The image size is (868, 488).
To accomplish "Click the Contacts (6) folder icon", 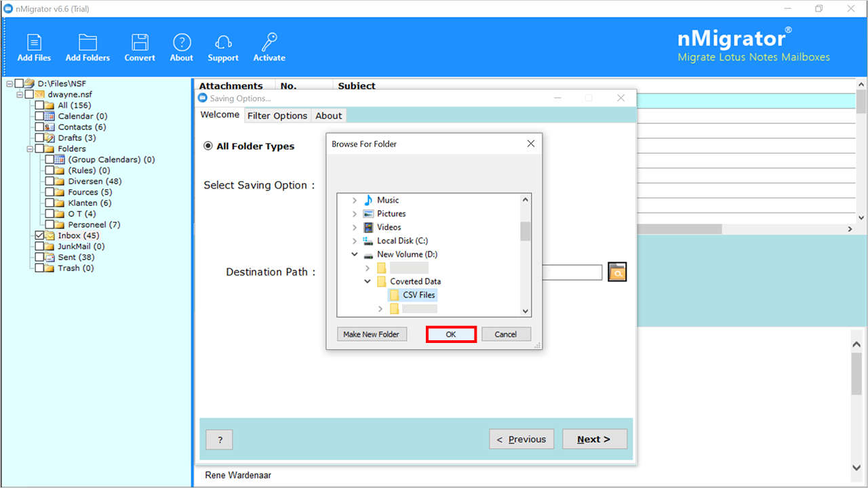I will [x=50, y=127].
